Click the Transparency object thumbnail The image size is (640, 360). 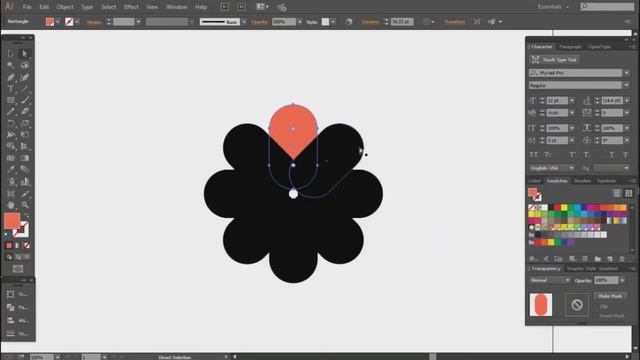click(x=541, y=304)
